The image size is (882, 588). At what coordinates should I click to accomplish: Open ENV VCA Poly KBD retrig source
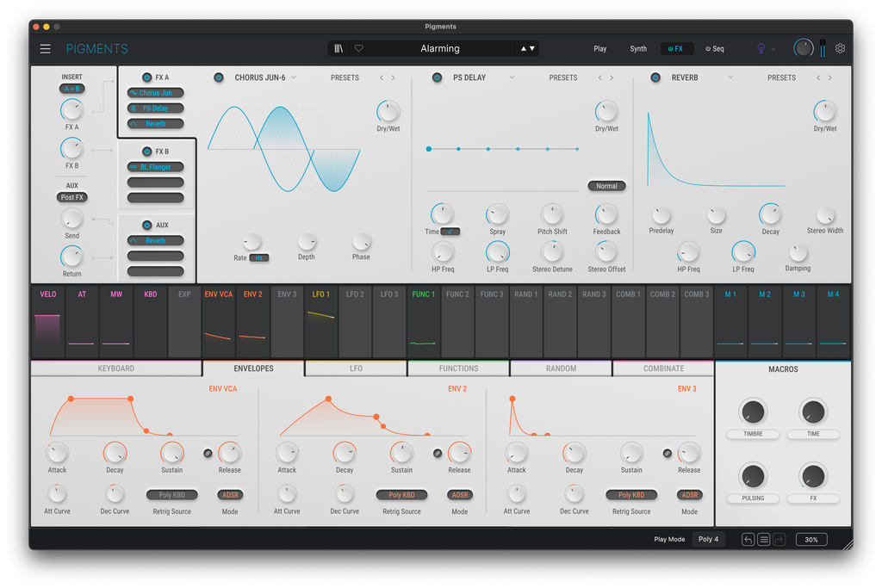(x=171, y=495)
